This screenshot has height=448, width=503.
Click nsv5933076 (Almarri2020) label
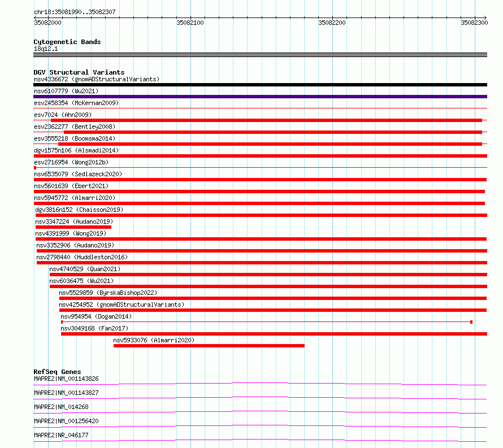(x=154, y=340)
